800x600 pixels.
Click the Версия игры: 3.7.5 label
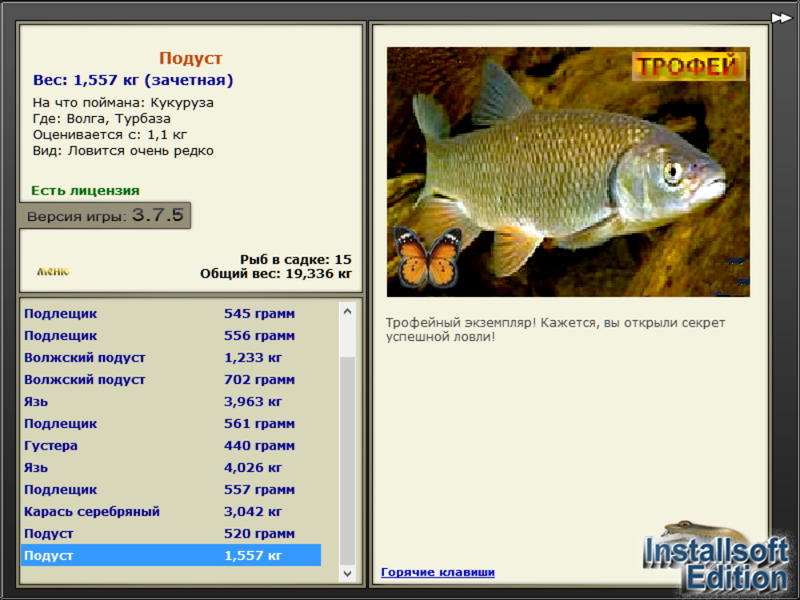click(x=105, y=215)
